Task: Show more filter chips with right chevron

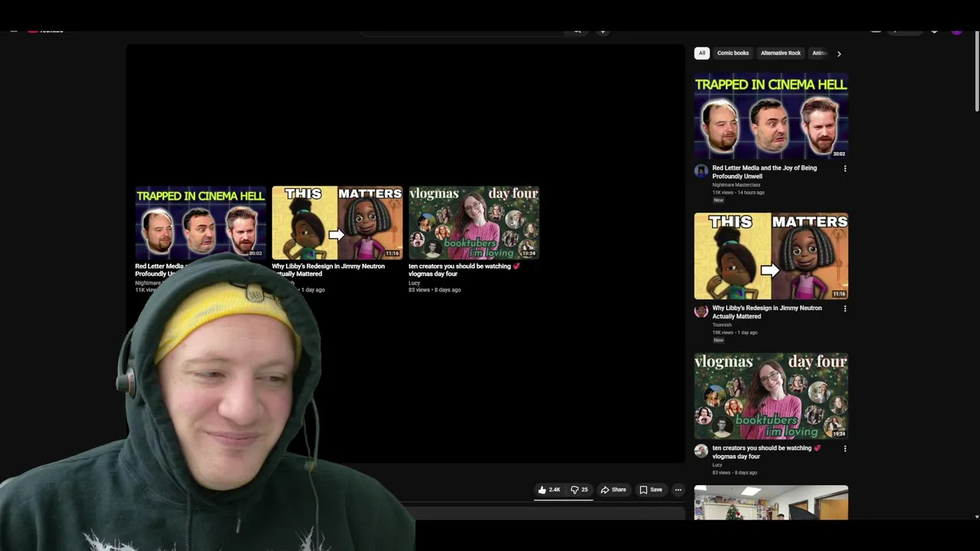Action: [x=838, y=54]
